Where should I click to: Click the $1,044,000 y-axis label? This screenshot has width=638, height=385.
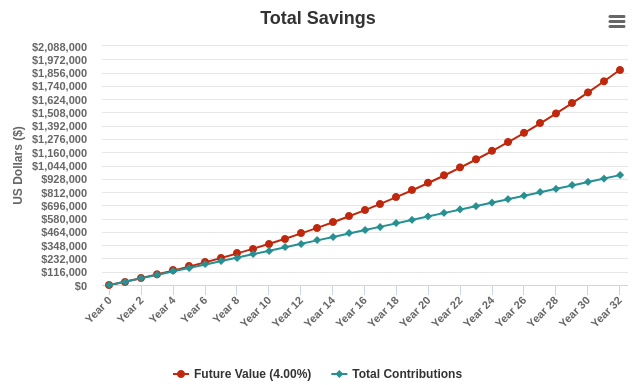point(59,166)
